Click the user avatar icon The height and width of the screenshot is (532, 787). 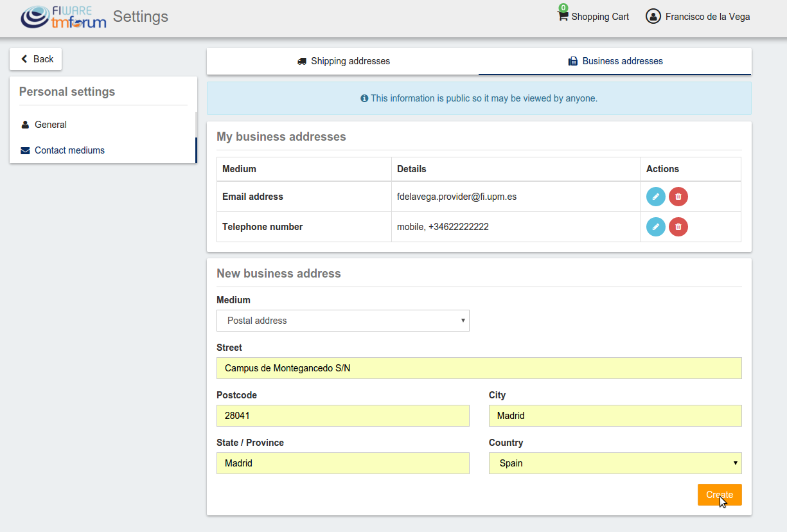point(653,17)
